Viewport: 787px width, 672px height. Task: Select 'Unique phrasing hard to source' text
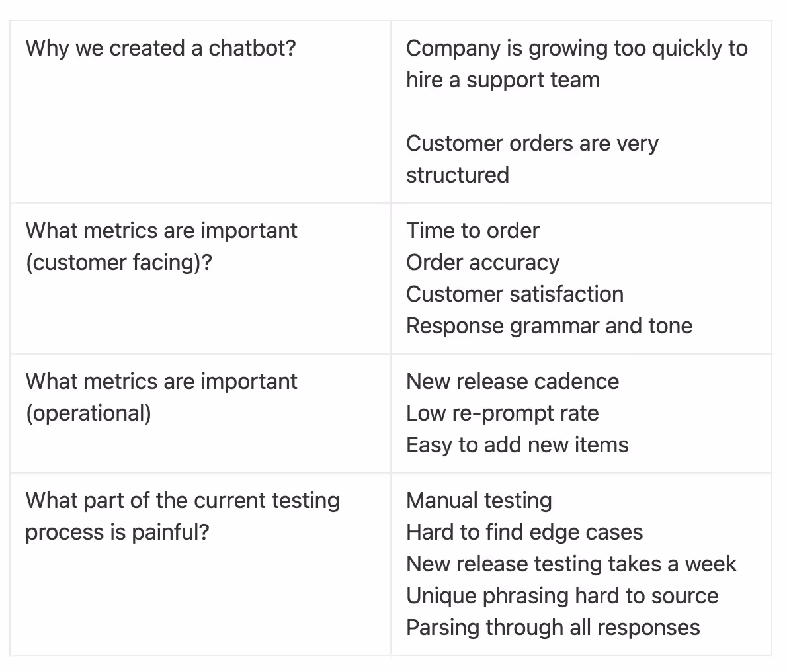pyautogui.click(x=562, y=596)
